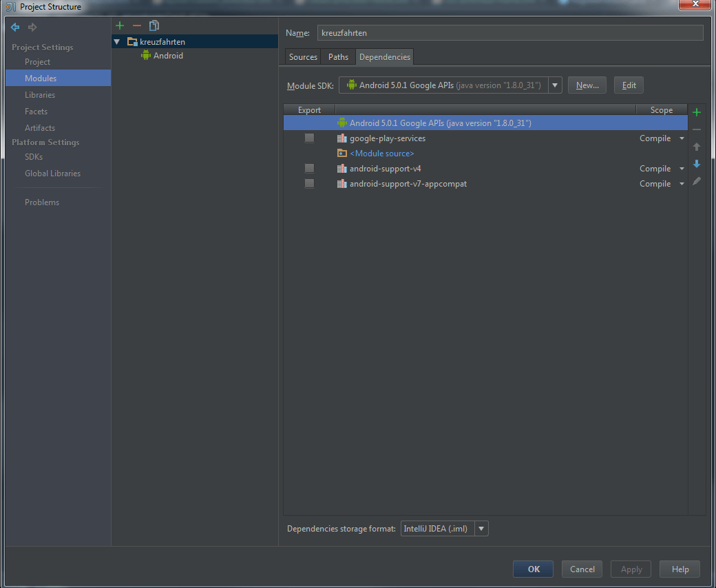Click the back navigation arrow
The image size is (716, 588).
(15, 28)
